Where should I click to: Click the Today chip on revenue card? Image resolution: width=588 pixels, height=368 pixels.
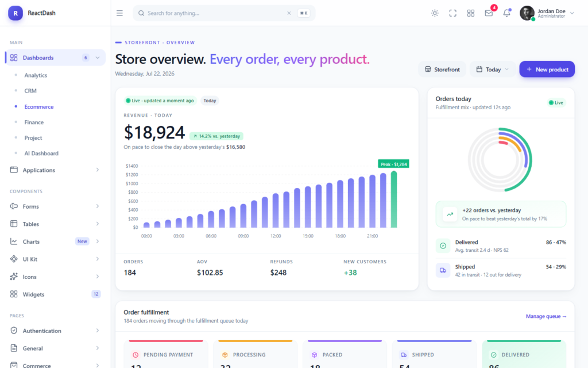point(210,101)
